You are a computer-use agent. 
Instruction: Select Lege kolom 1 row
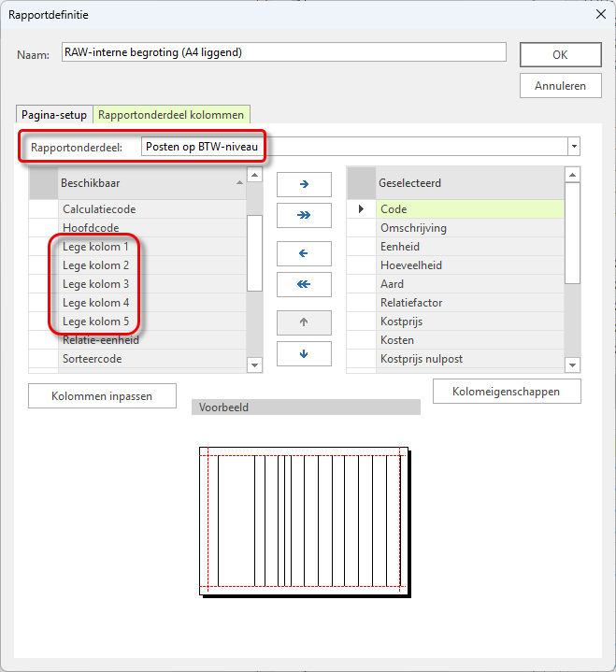coord(152,247)
